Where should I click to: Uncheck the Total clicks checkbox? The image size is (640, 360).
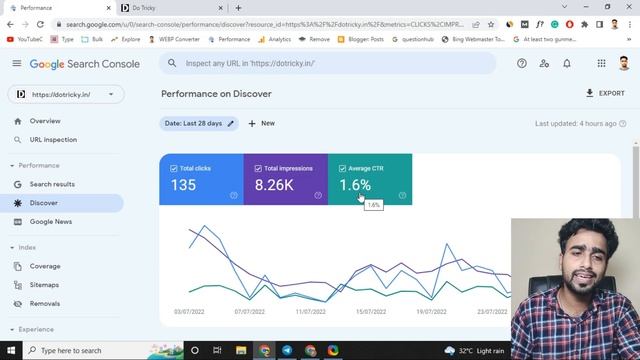click(x=173, y=168)
